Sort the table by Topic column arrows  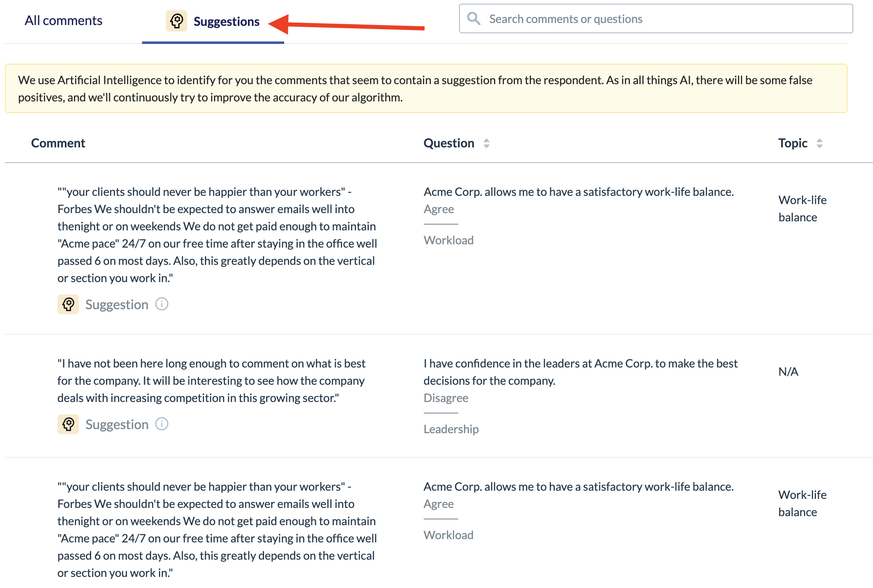pyautogui.click(x=820, y=143)
